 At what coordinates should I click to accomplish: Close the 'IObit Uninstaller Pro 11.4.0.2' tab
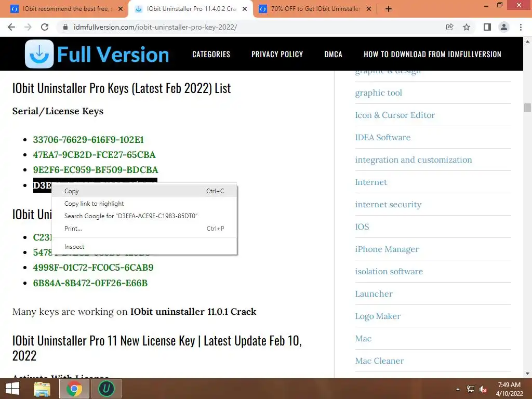pyautogui.click(x=245, y=9)
